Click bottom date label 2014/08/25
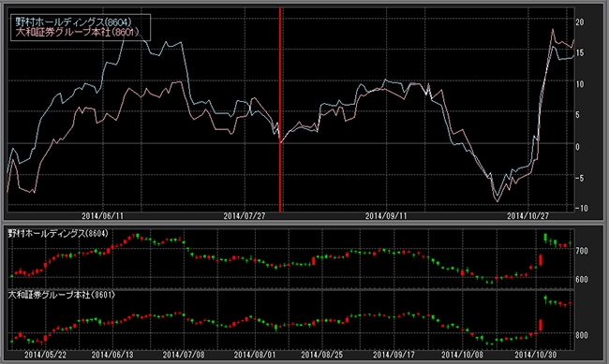The width and height of the screenshot is (609, 364). 322,355
